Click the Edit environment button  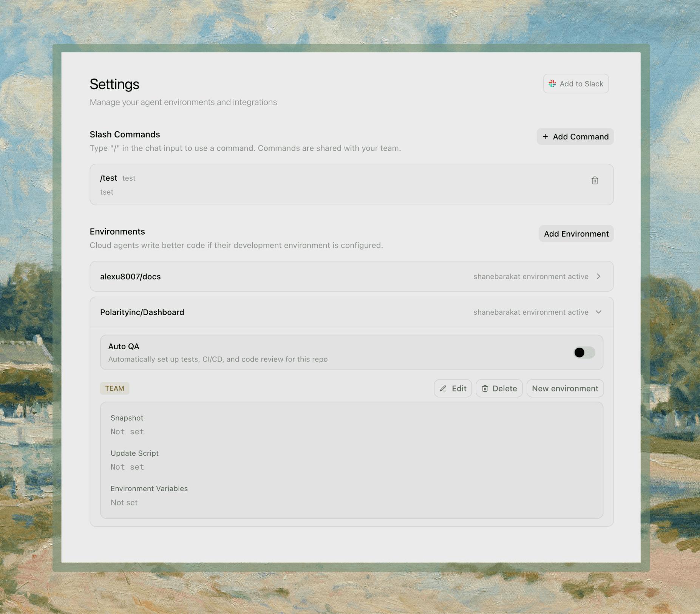pos(453,388)
